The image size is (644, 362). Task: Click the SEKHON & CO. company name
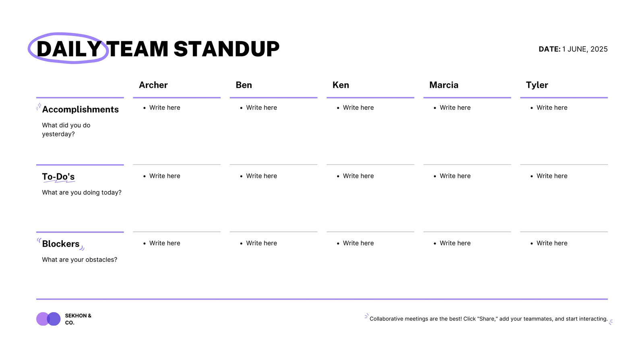[x=78, y=319]
